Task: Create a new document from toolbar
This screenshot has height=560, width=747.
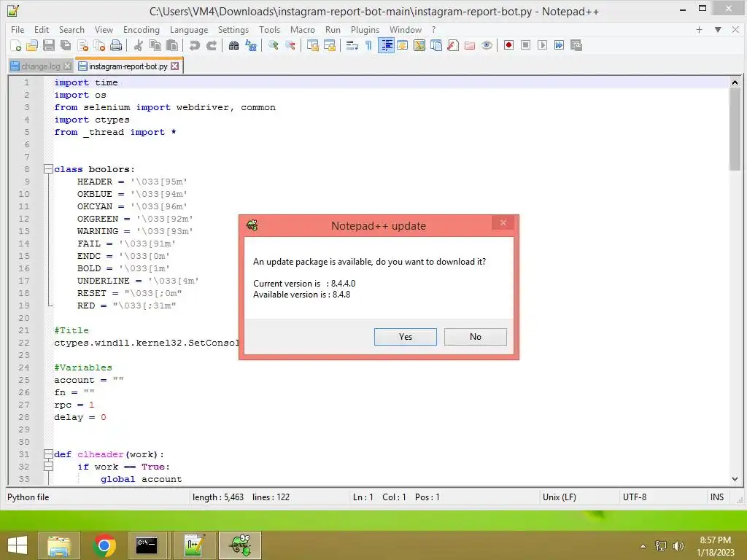Action: [x=15, y=45]
